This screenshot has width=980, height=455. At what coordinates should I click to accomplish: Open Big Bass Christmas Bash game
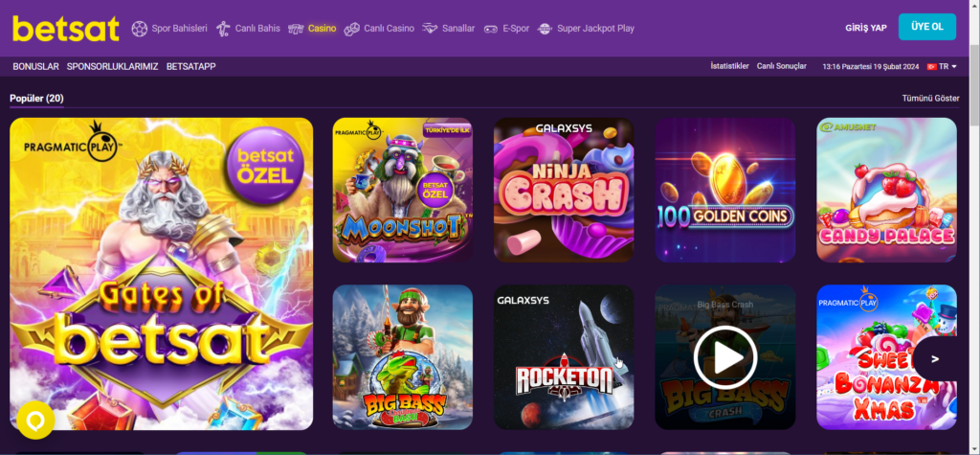403,357
